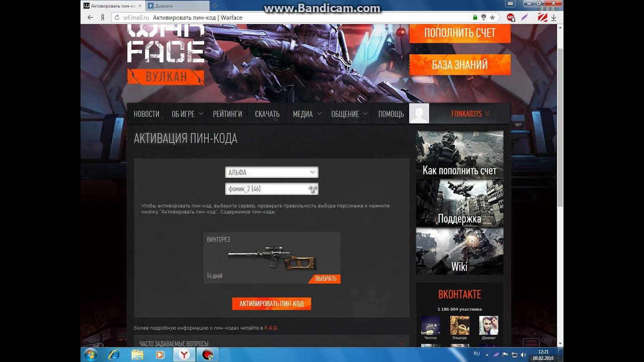644x362 pixels.
Task: Click the Action Center flag tray icon
Action: click(x=505, y=354)
